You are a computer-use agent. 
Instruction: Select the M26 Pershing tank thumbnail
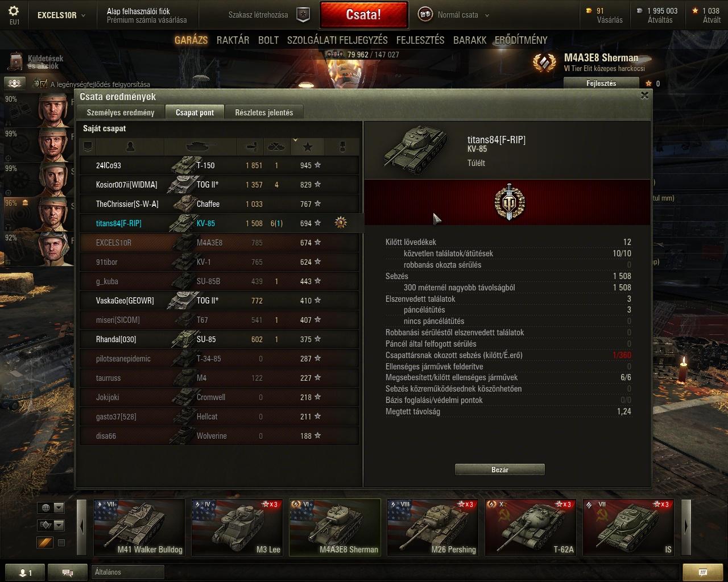[432, 527]
